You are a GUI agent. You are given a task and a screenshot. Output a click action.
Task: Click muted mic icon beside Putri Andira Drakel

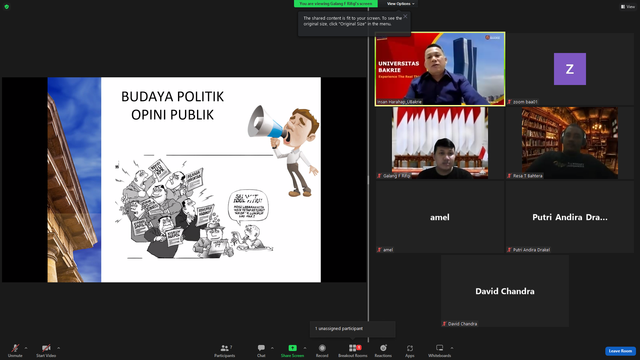(x=509, y=250)
